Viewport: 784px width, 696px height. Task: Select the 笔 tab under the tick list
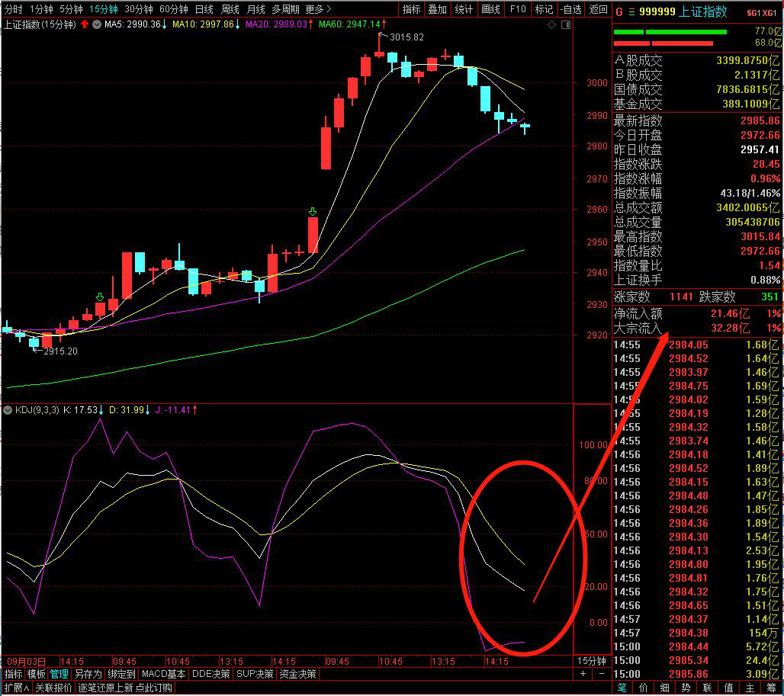[622, 688]
